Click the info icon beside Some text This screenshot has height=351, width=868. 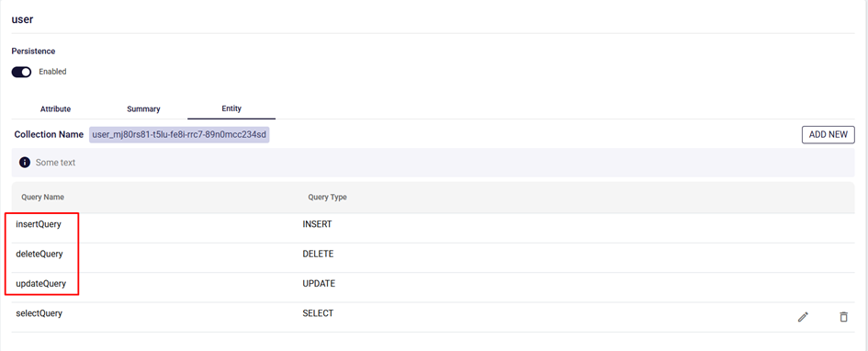25,163
